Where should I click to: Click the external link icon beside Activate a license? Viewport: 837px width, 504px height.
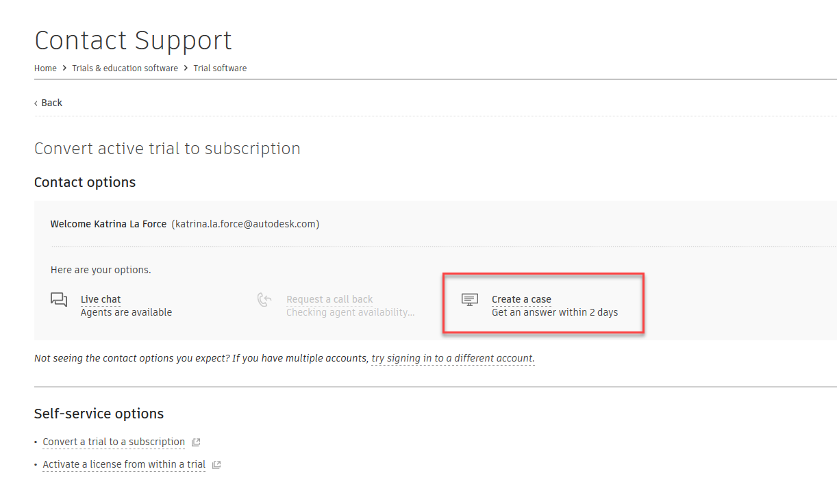point(216,464)
